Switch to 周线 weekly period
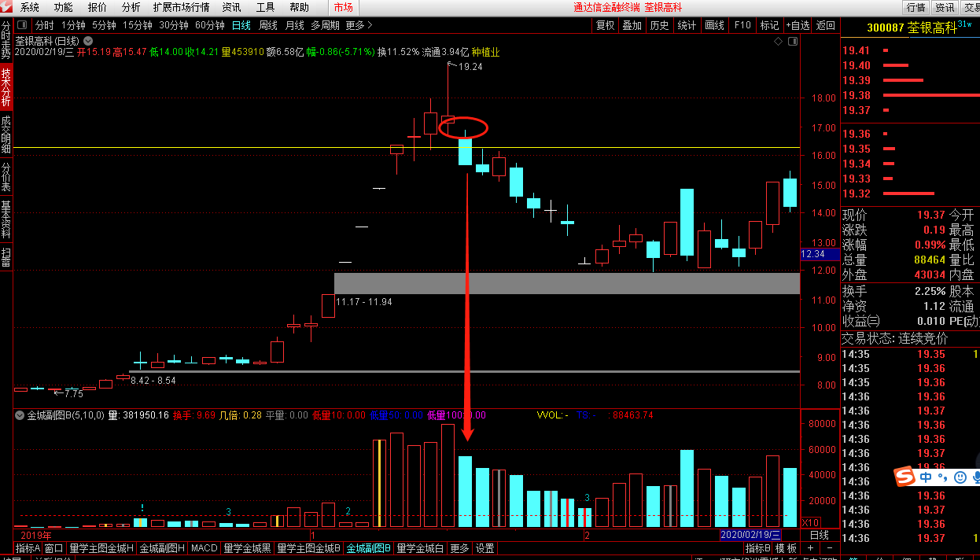The height and width of the screenshot is (560, 980). click(x=268, y=25)
